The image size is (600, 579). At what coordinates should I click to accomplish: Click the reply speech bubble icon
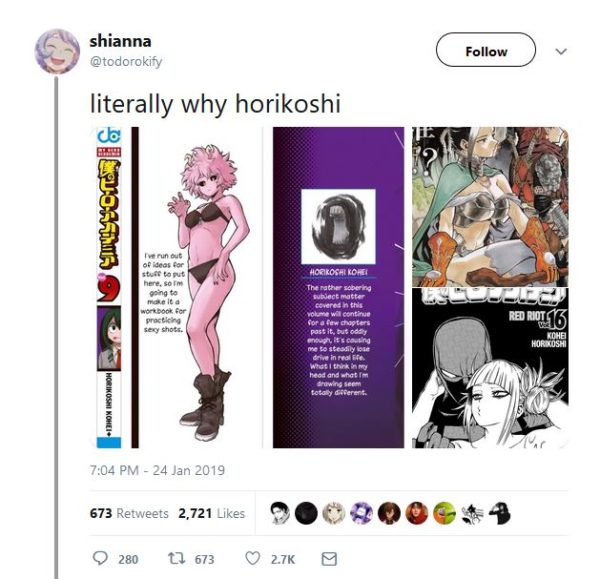tap(100, 558)
